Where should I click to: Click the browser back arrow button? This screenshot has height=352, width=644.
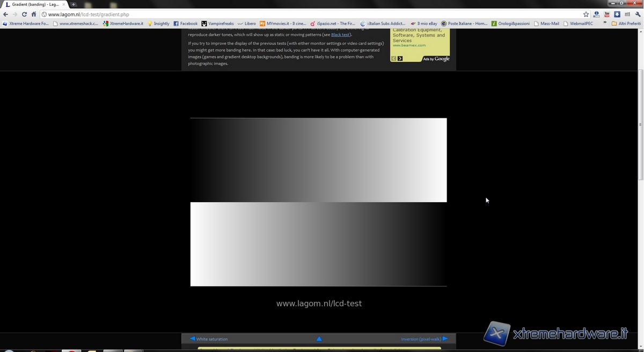(5, 15)
